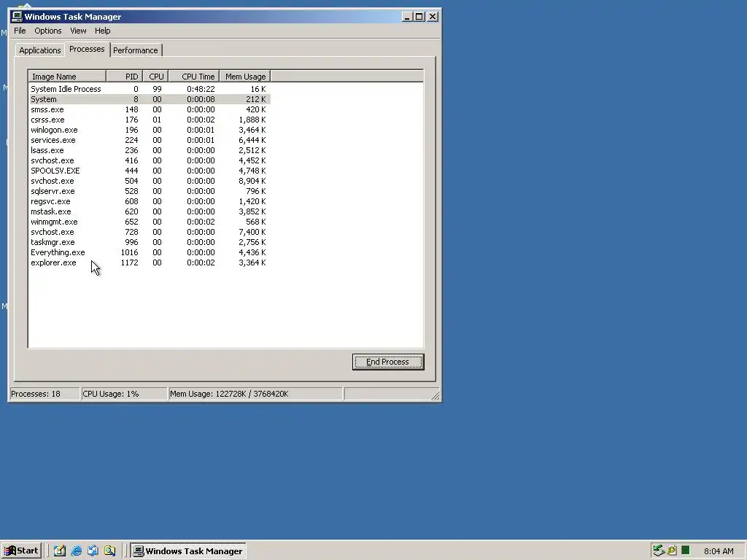The width and height of the screenshot is (747, 560).
Task: Select Everything.exe process
Action: pos(150,252)
